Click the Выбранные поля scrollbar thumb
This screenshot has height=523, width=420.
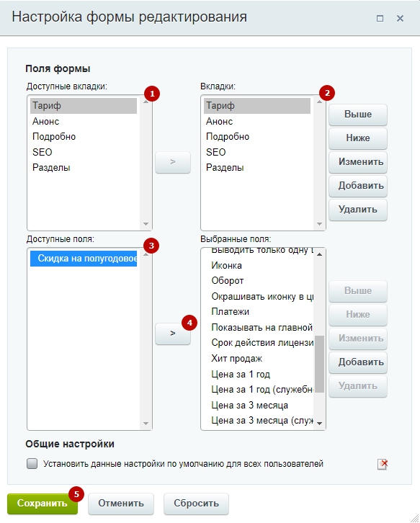[x=320, y=364]
